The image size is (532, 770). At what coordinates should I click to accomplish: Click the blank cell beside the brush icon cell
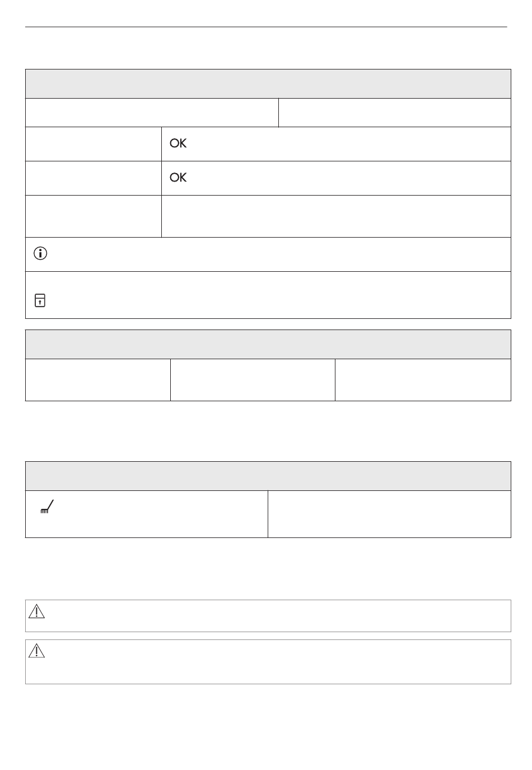point(389,514)
